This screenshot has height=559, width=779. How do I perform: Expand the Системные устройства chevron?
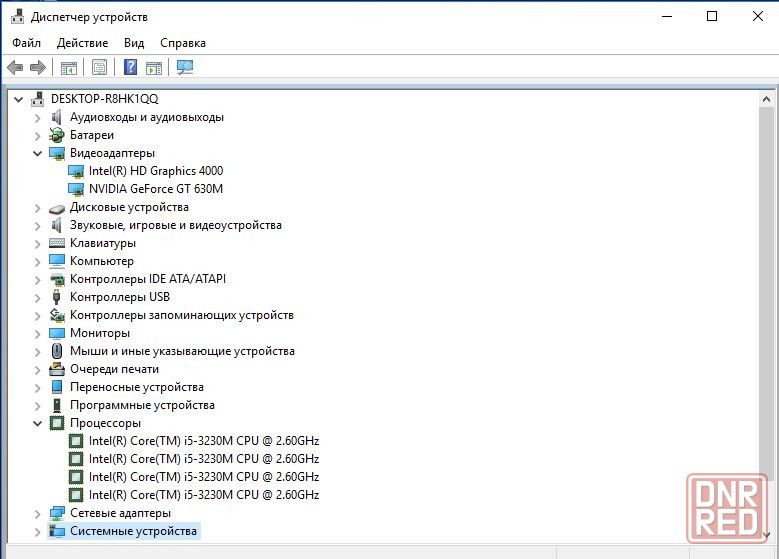pos(37,531)
